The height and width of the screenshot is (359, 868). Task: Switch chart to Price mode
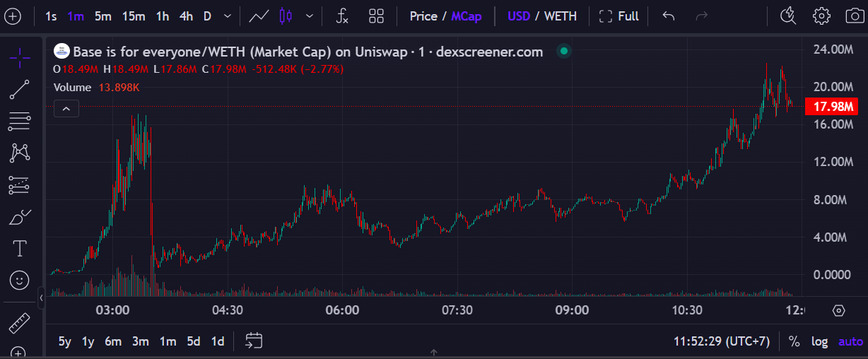[423, 16]
